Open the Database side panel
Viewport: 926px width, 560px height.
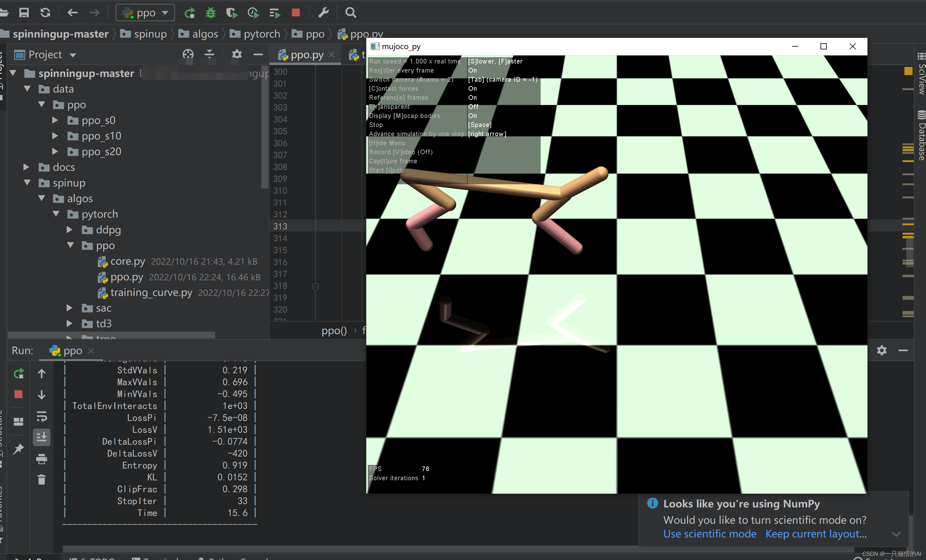(x=921, y=135)
